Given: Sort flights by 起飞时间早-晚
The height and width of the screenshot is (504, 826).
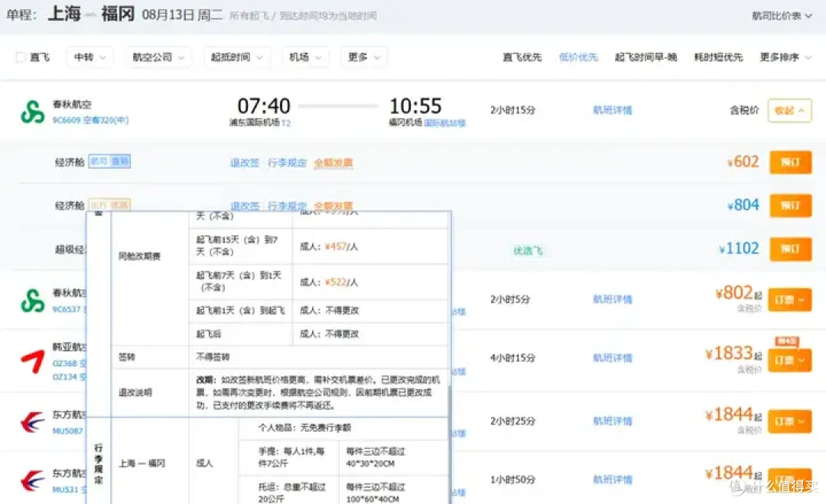Looking at the screenshot, I should point(646,57).
